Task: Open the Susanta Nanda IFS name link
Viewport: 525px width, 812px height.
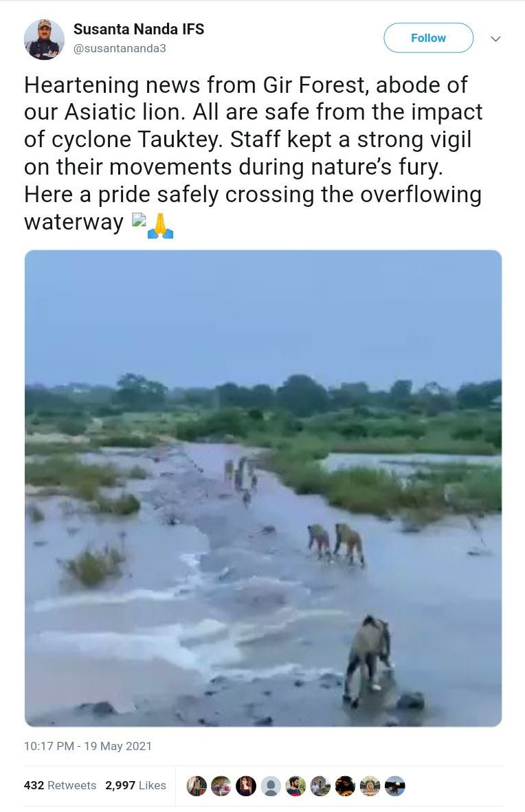Action: point(139,29)
